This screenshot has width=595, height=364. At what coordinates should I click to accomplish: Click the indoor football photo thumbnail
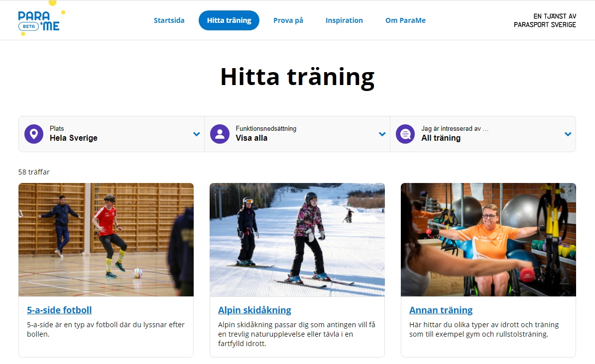(x=106, y=240)
